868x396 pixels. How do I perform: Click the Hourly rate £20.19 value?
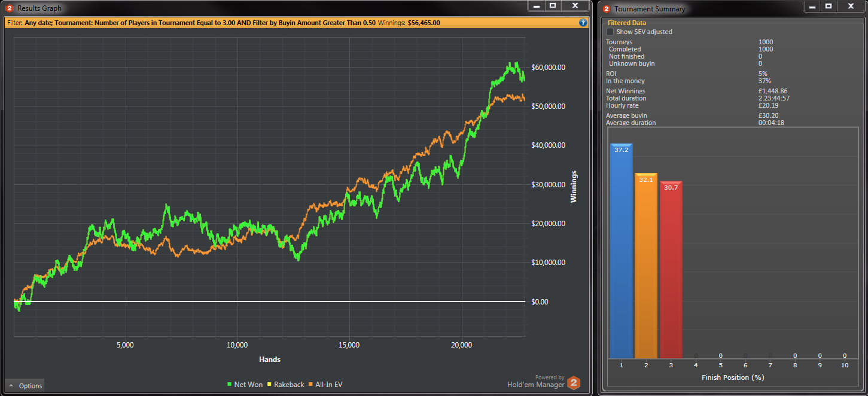tap(768, 106)
